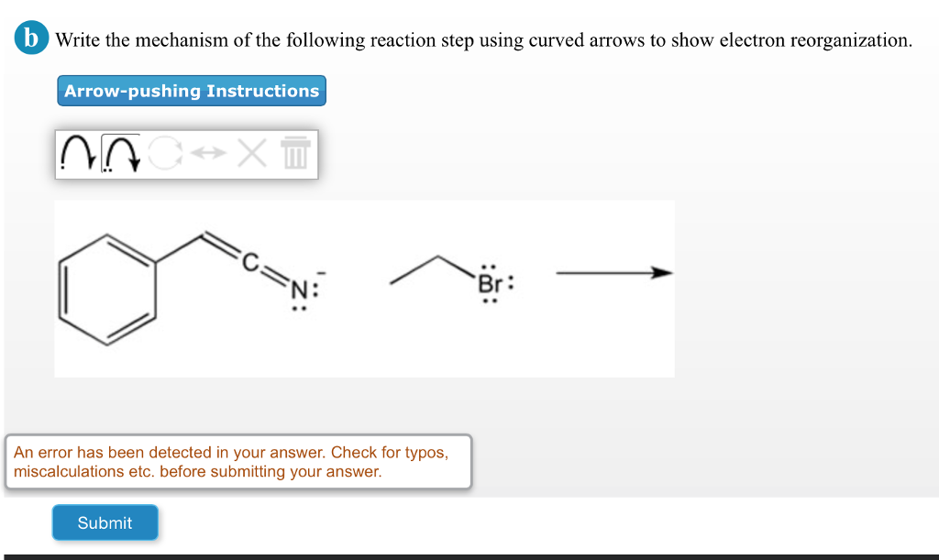The height and width of the screenshot is (560, 939).
Task: Click the negative charge on nitrogen
Action: click(323, 270)
